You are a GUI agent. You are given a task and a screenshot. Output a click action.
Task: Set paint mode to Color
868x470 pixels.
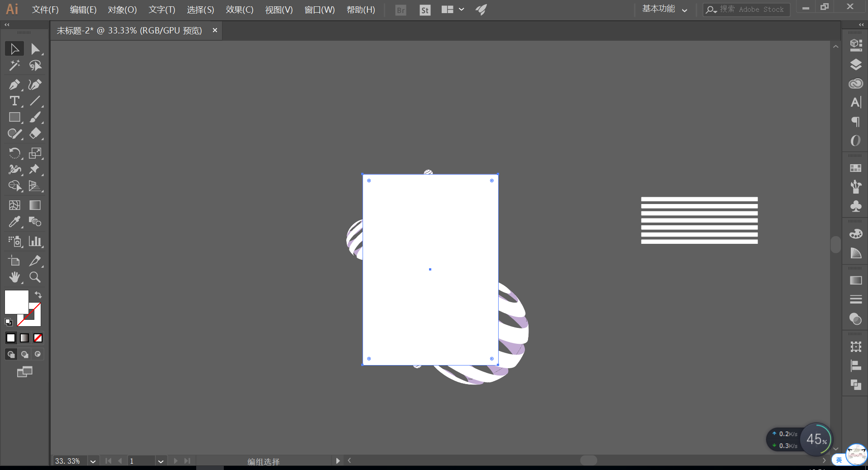tap(11, 338)
